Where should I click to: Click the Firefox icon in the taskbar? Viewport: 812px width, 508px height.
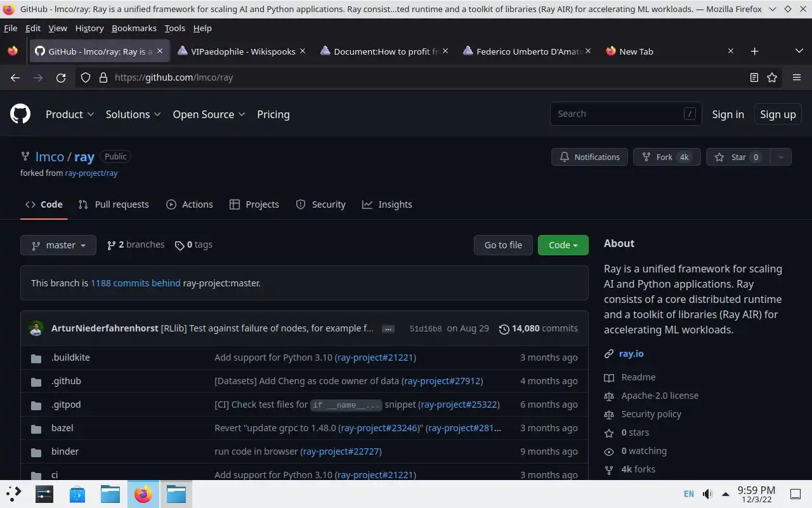pyautogui.click(x=143, y=493)
